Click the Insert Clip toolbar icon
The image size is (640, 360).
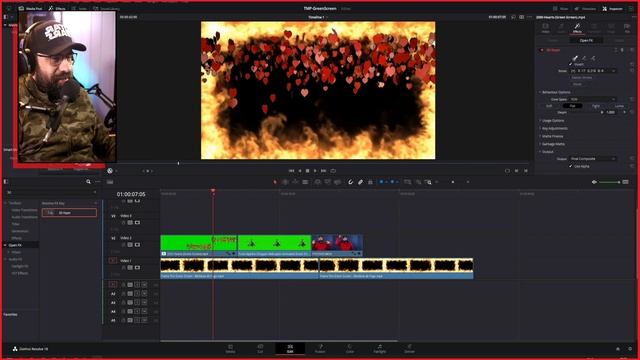point(318,182)
